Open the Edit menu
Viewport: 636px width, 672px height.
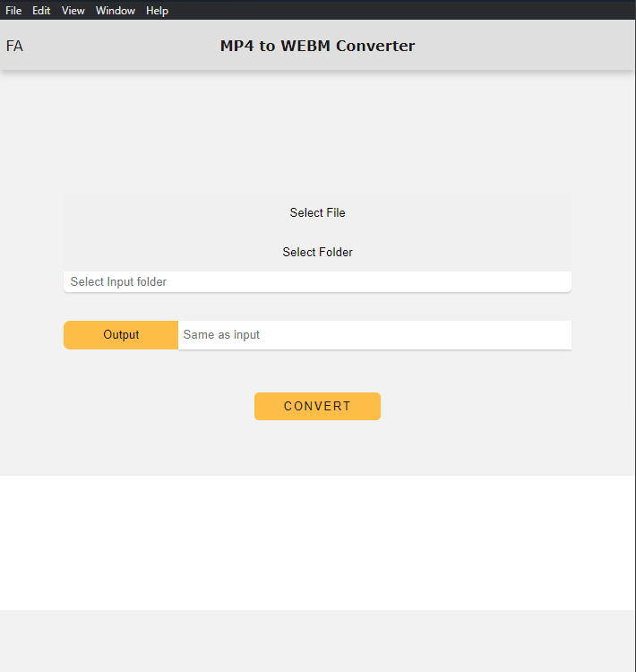click(41, 11)
